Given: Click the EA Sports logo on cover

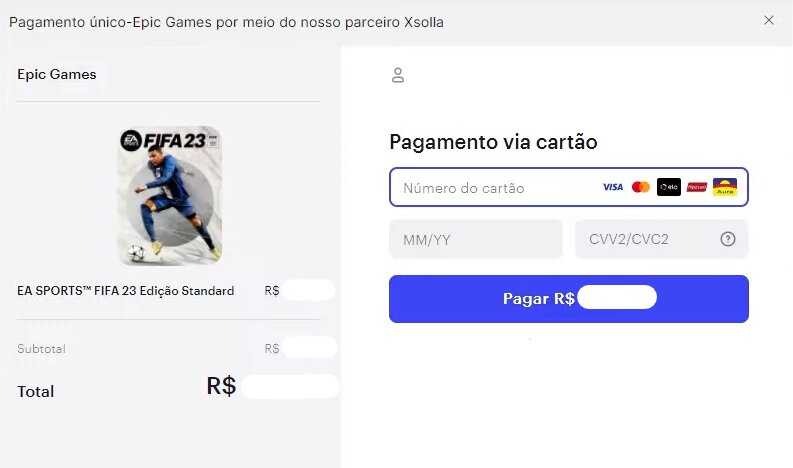Looking at the screenshot, I should click(x=130, y=141).
